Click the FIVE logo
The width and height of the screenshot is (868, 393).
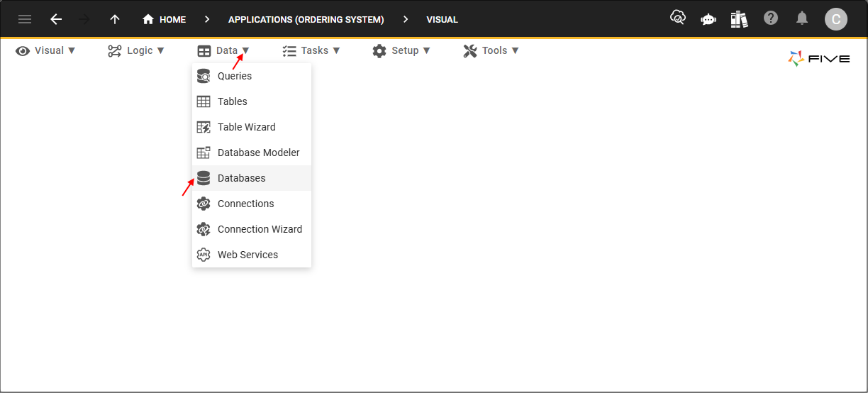[819, 58]
